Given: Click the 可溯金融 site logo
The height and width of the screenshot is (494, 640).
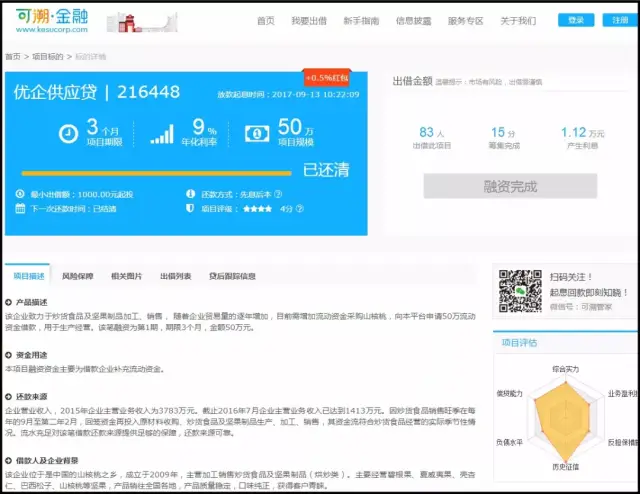Looking at the screenshot, I should [x=52, y=20].
